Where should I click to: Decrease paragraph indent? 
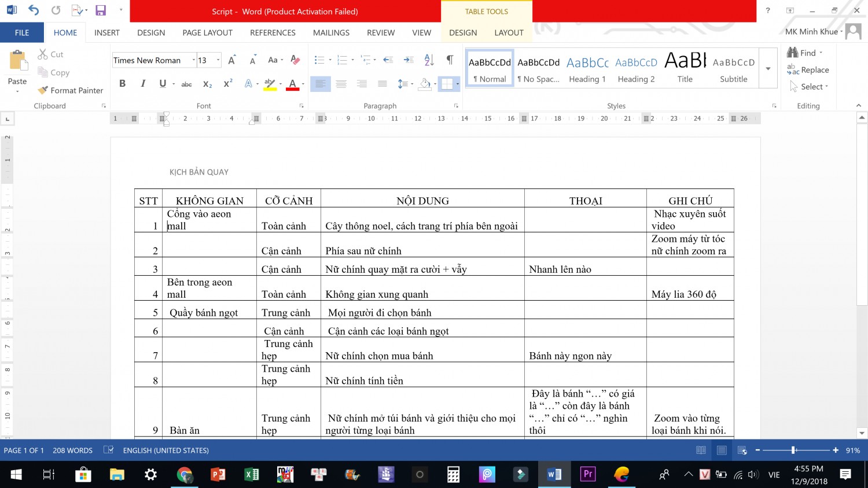[x=388, y=60]
